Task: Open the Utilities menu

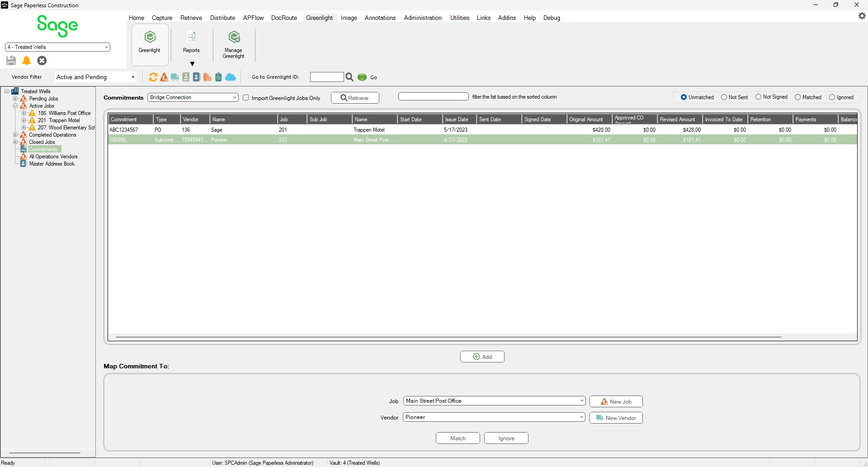Action: tap(460, 18)
